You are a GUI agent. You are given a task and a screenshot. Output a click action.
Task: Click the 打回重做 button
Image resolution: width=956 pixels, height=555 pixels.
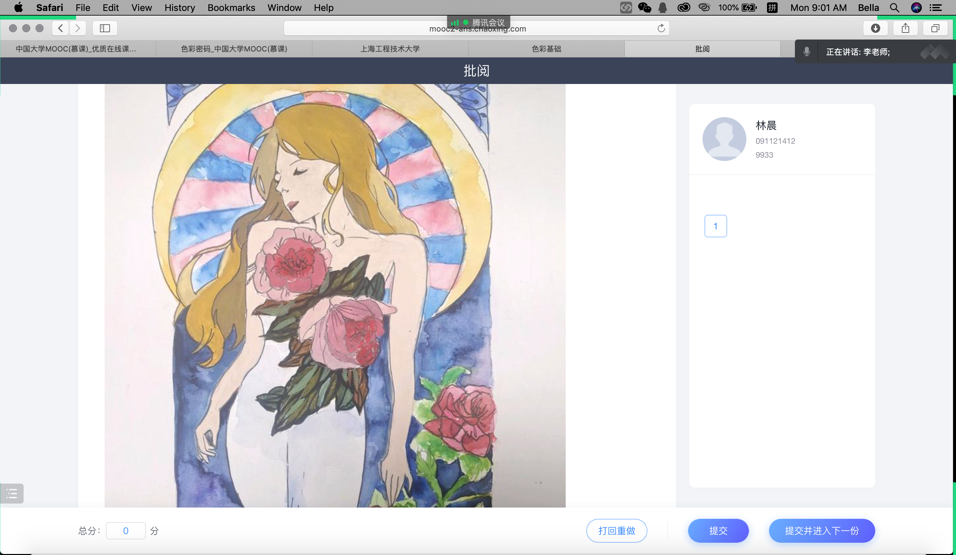[616, 531]
